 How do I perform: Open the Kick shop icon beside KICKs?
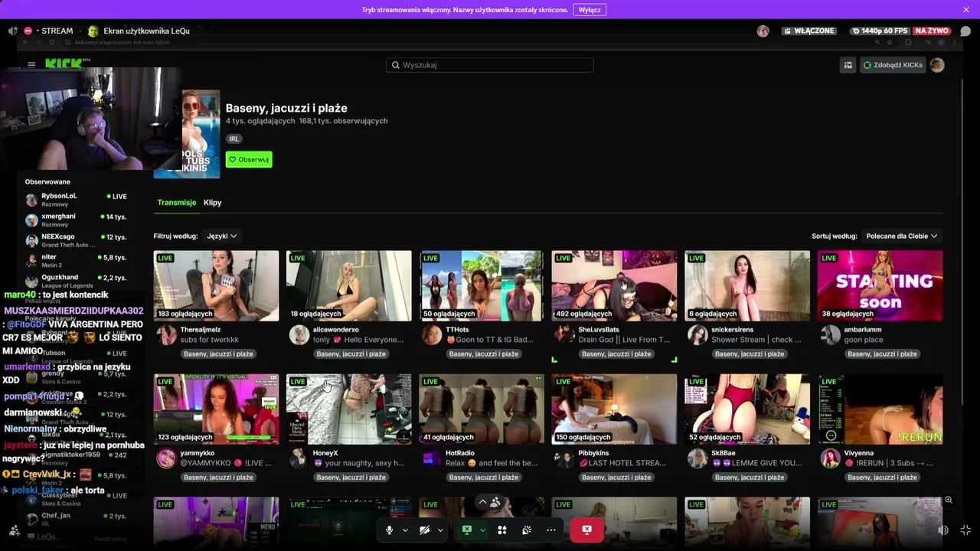pos(848,65)
